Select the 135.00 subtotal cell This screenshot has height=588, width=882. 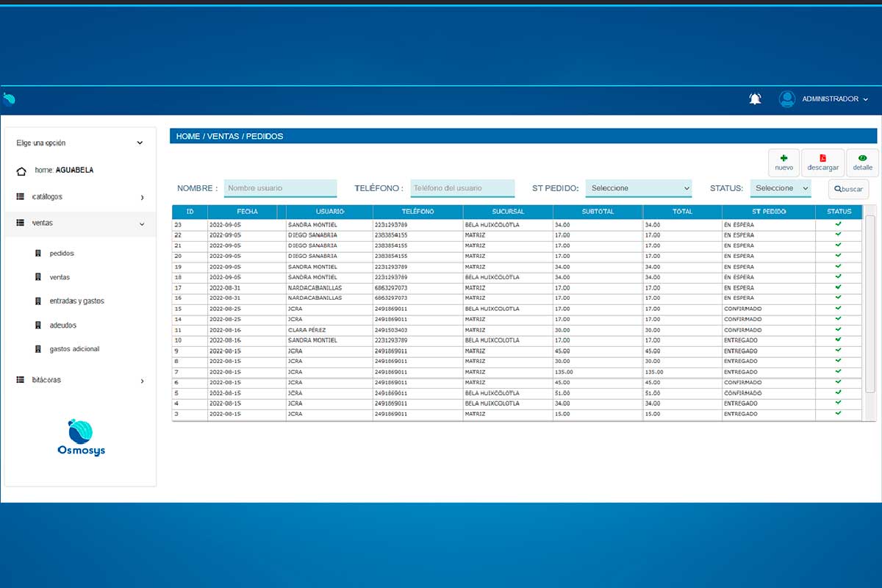pos(598,372)
